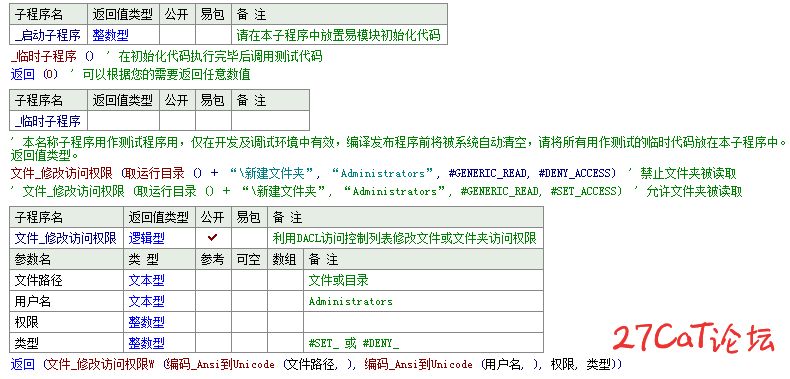The height and width of the screenshot is (379, 790).
Task: Select the 用户名 parameter name
Action: point(67,301)
